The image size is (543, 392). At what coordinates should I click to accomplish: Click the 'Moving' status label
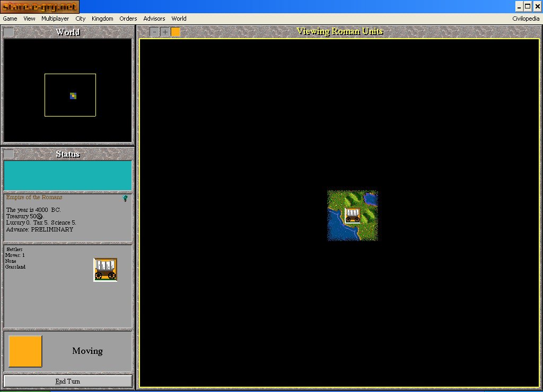[87, 351]
